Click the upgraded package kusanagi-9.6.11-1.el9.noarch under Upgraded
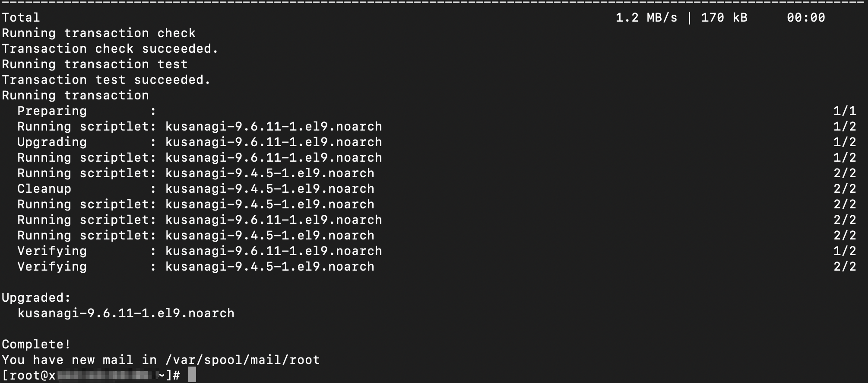This screenshot has width=868, height=383. coord(126,313)
